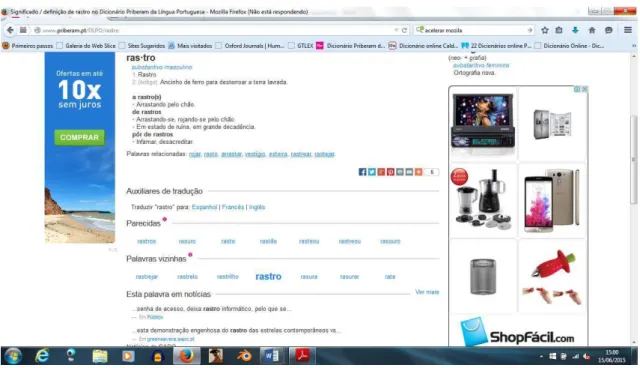Click the email share icon

(x=409, y=172)
